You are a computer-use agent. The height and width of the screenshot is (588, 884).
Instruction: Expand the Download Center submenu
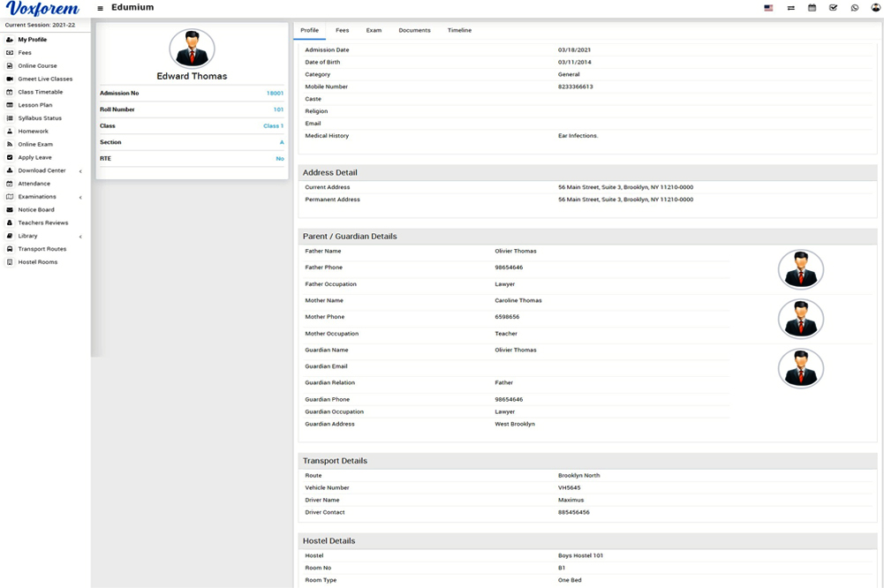pyautogui.click(x=42, y=170)
